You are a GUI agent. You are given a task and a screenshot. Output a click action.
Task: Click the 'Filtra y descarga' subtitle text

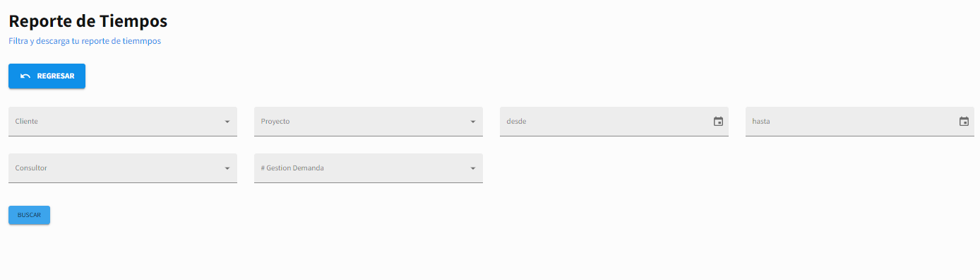click(85, 41)
